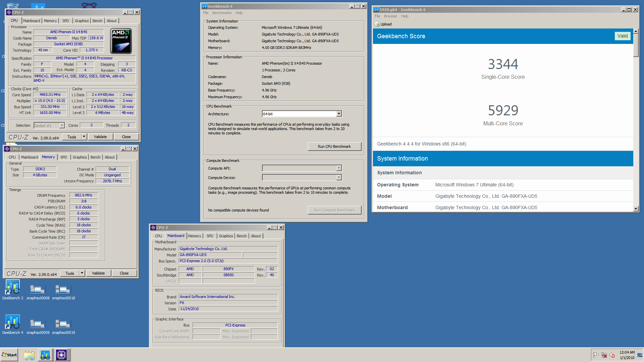
Task: Click the CPU-Z title icon of CPU window
Action: click(9, 12)
